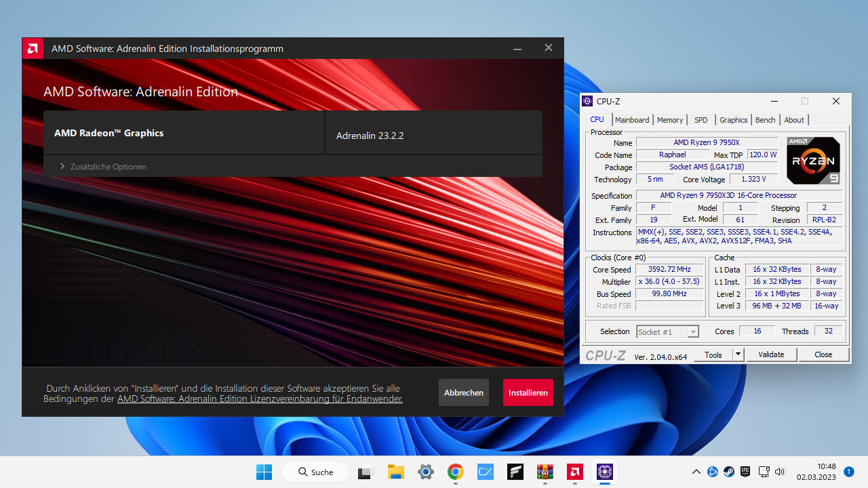Viewport: 868px width, 488px height.
Task: Click the Suche search box in taskbar
Action: [x=314, y=472]
